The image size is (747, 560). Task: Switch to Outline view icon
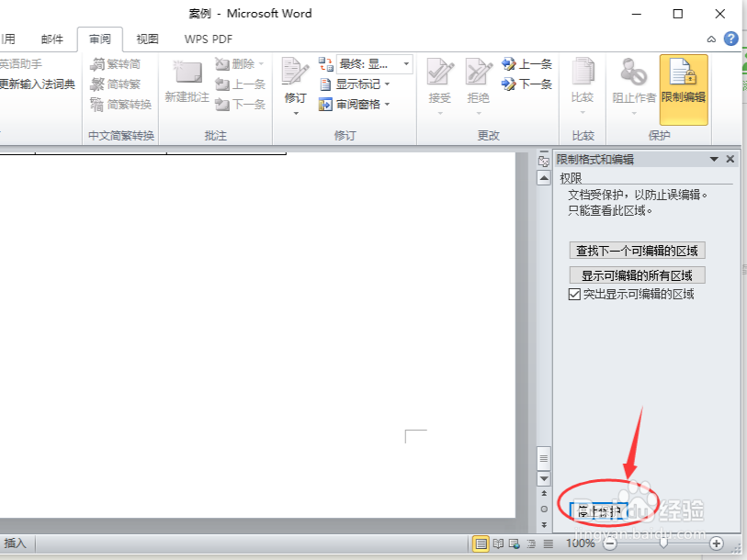coord(531,543)
